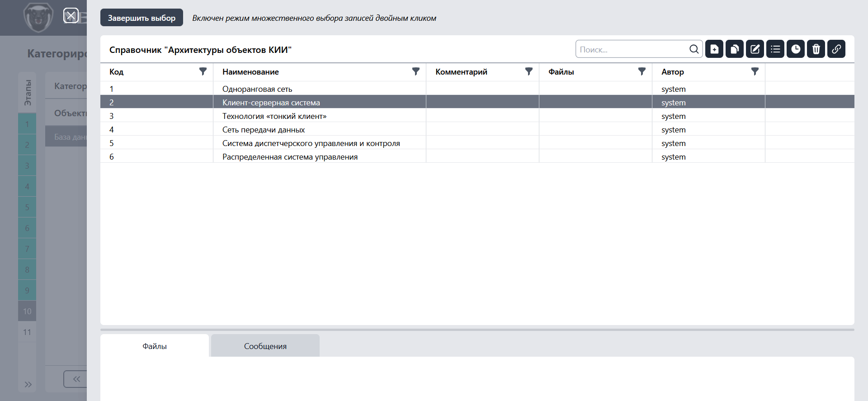The width and height of the screenshot is (868, 401).
Task: Click the edit record pencil icon
Action: pos(755,49)
